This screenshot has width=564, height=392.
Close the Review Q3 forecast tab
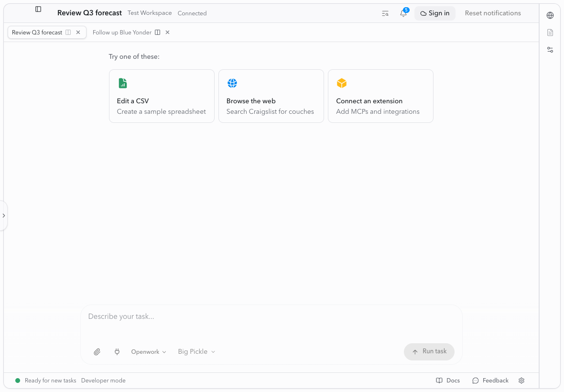78,33
